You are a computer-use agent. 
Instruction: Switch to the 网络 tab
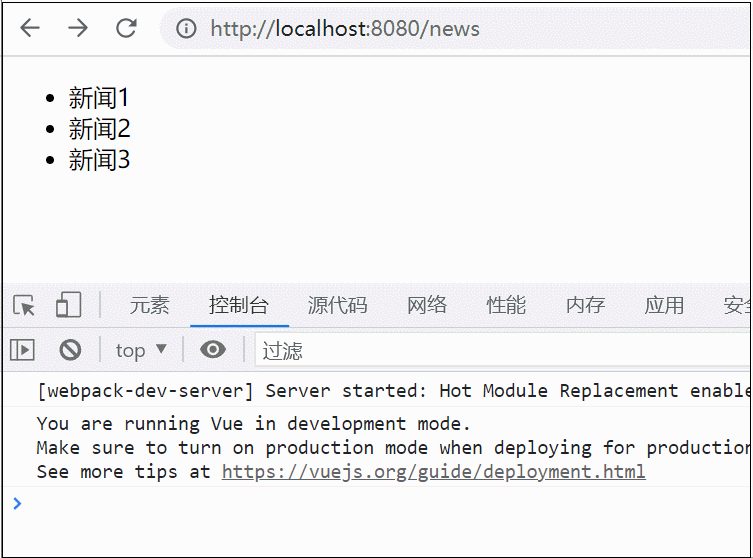tap(427, 305)
